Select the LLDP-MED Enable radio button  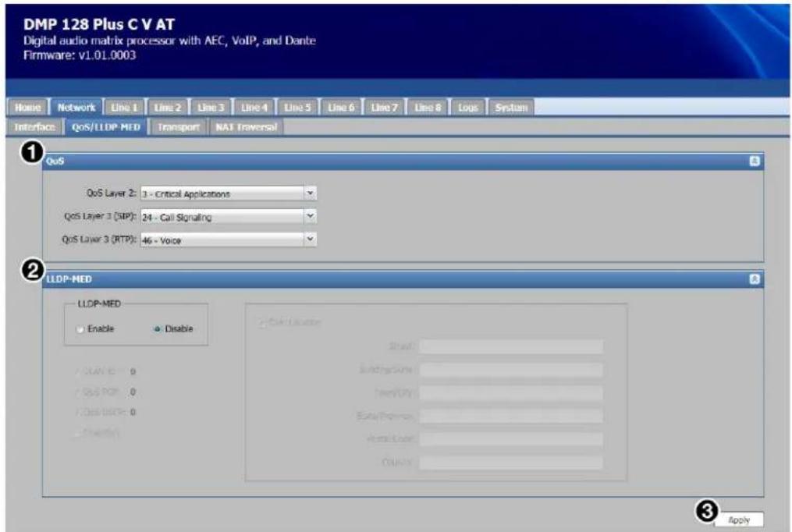(80, 329)
